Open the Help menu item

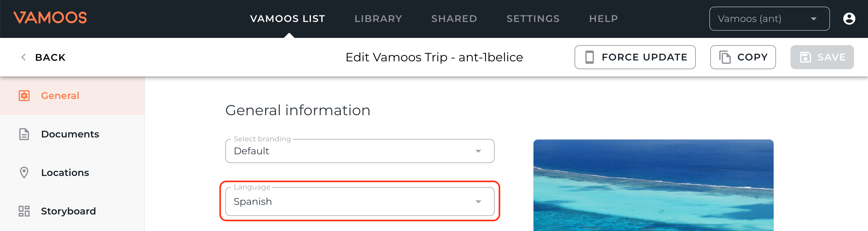tap(603, 19)
